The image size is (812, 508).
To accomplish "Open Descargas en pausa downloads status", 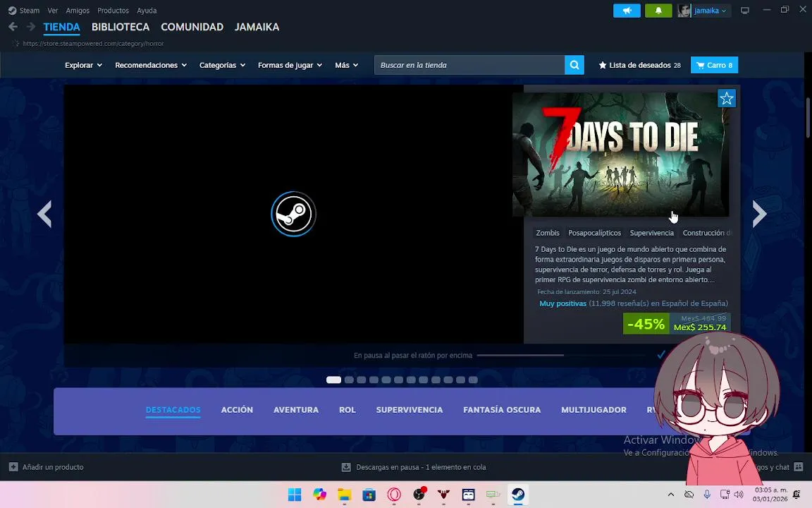I will point(421,467).
